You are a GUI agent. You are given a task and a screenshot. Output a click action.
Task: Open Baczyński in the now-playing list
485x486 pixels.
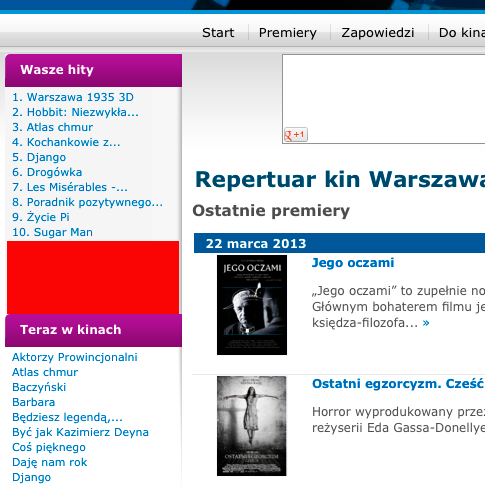coord(39,387)
